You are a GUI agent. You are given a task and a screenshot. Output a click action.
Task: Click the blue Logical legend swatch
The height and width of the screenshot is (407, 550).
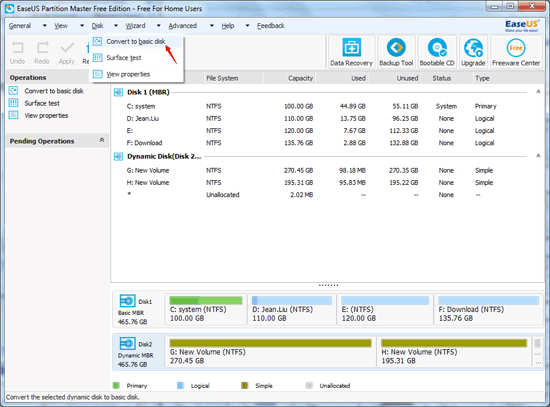tap(180, 386)
